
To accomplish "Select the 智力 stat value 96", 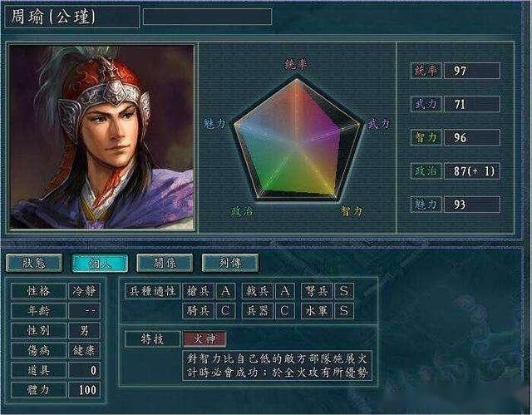I will (472, 137).
